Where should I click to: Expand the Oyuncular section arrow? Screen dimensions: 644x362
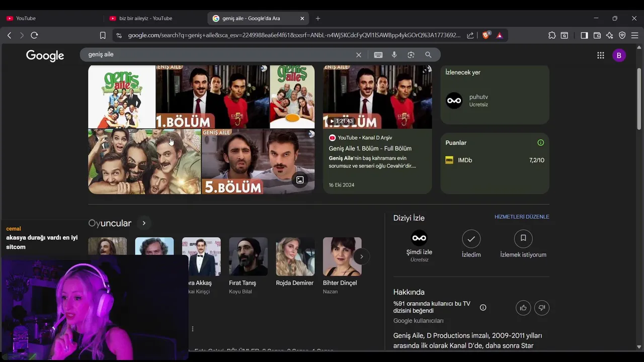[144, 223]
